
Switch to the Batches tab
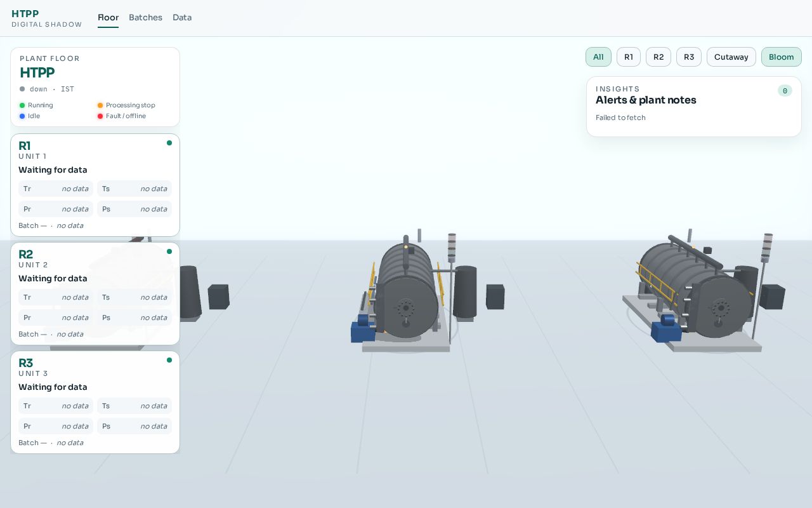(x=145, y=18)
